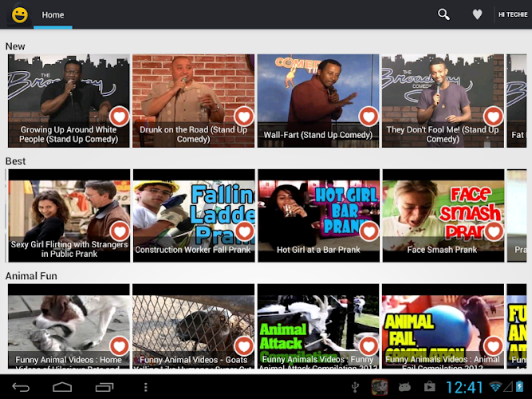The width and height of the screenshot is (532, 399).
Task: Open the search magnifier icon
Action: coord(443,14)
